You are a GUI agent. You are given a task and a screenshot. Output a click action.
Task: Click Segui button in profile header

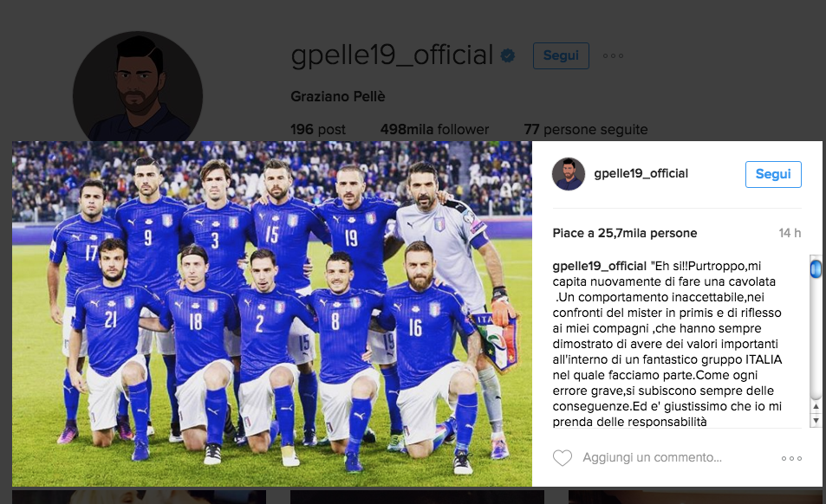pos(561,55)
